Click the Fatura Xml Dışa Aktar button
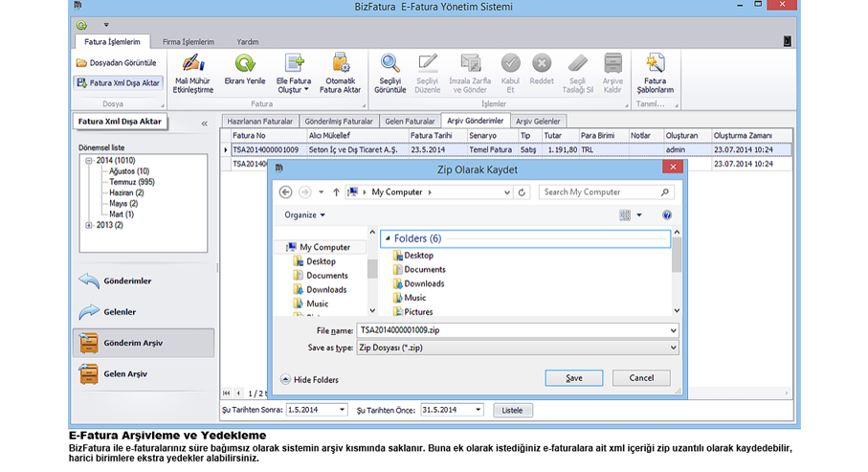Screen dimensions: 868x472 coord(118,83)
